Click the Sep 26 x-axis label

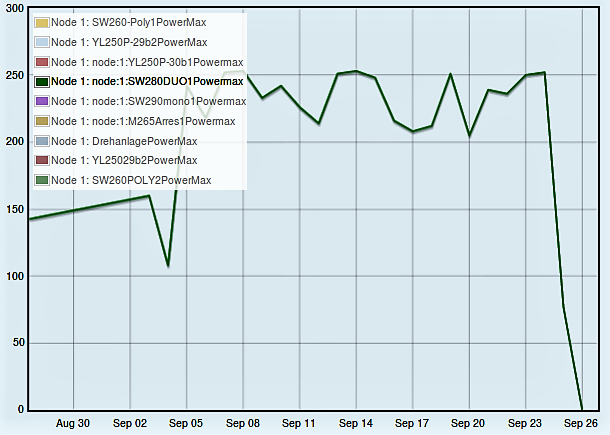point(582,424)
